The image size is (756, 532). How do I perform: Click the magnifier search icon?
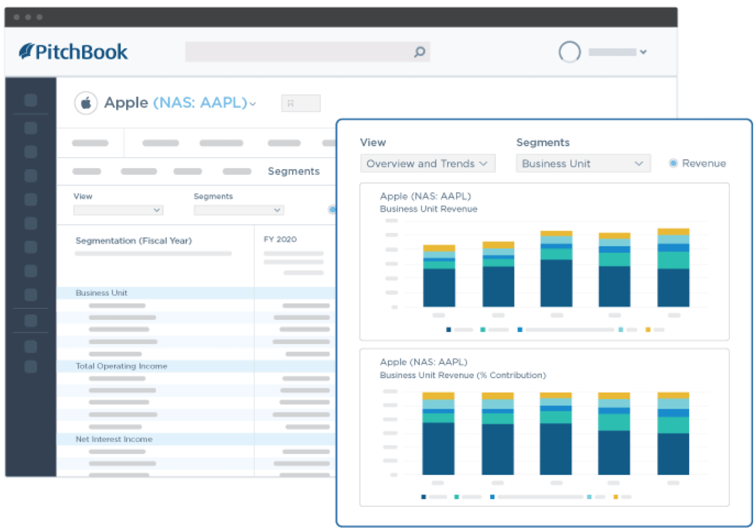420,52
